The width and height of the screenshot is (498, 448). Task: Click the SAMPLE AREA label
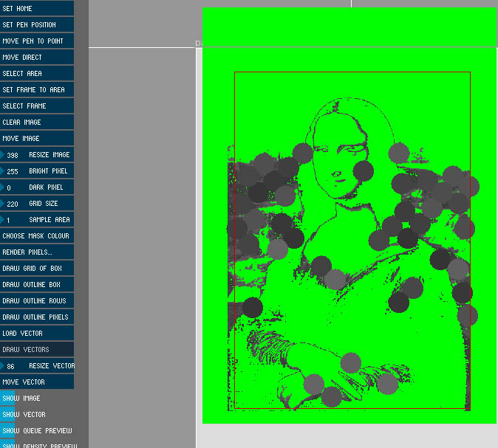[x=50, y=219]
